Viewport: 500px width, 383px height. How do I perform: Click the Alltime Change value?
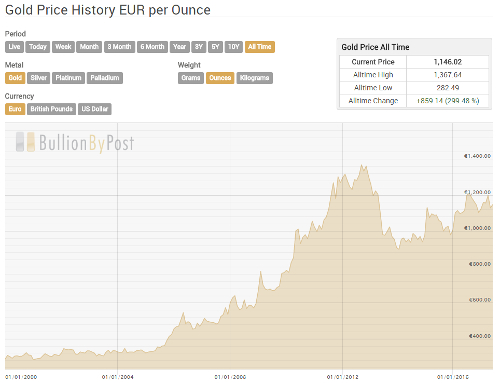click(x=448, y=101)
